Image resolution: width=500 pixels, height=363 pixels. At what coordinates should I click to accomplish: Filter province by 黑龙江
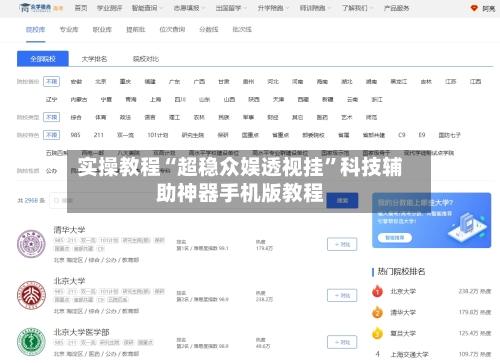[399, 81]
